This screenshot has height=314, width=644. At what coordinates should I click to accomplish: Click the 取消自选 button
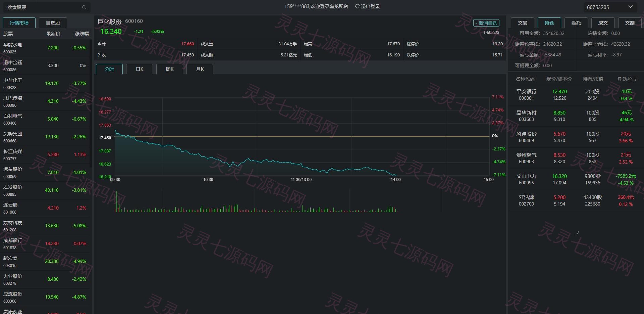click(486, 23)
